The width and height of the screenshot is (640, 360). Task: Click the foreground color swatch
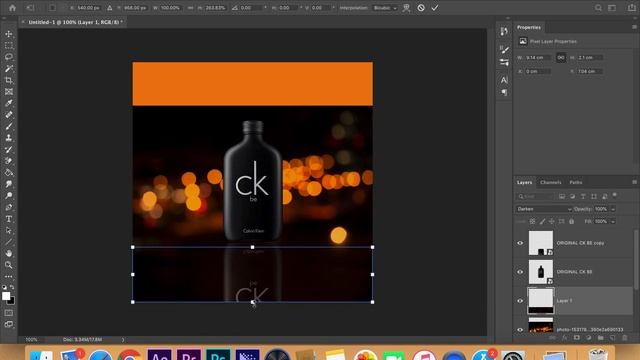pyautogui.click(x=6, y=296)
